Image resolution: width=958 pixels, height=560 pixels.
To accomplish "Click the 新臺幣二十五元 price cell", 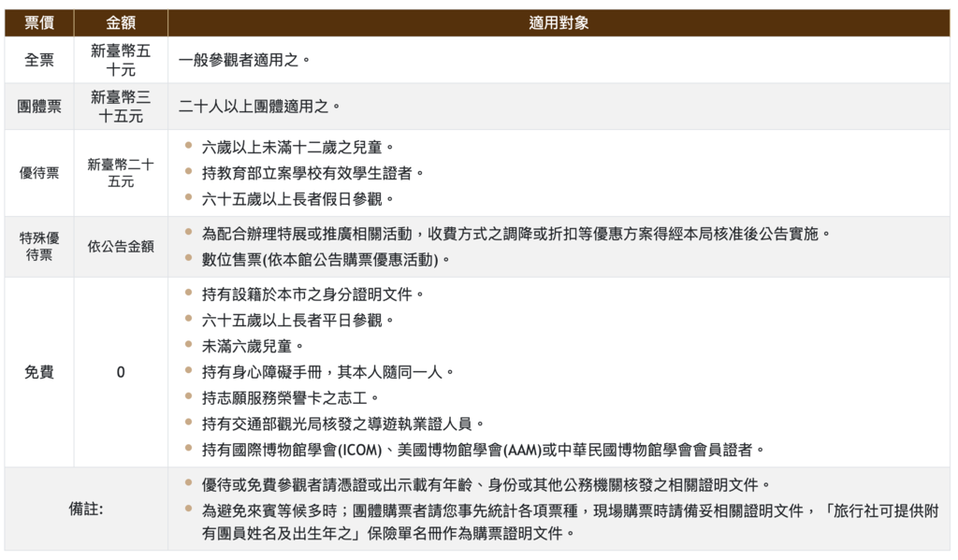I will [x=121, y=173].
